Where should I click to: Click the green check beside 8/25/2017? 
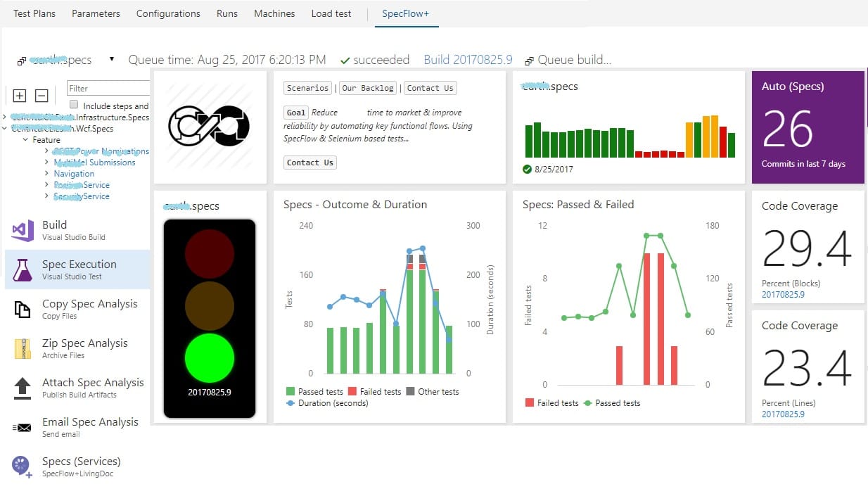pyautogui.click(x=527, y=169)
